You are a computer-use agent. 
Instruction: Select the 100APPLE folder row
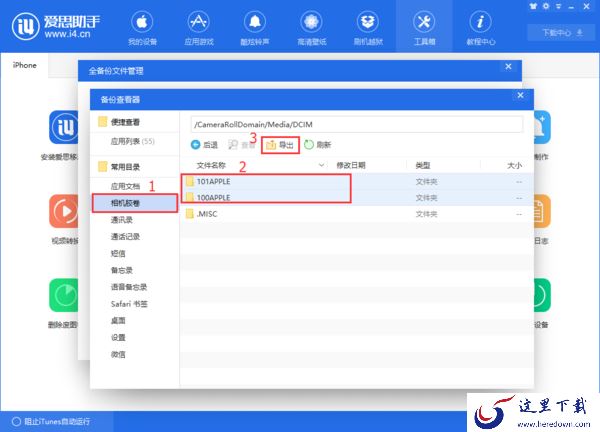pos(357,198)
